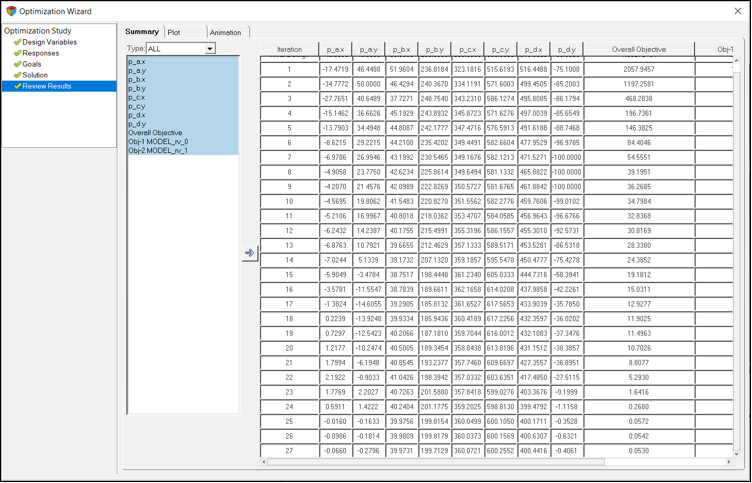Open the Type dropdown showing ALL
The height and width of the screenshot is (483, 752).
click(x=181, y=48)
